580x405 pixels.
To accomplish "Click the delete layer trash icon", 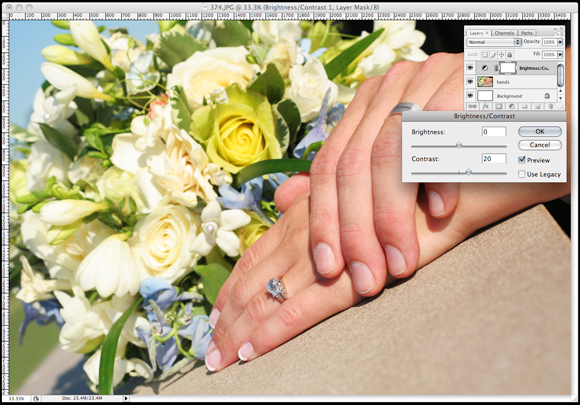I will tap(550, 107).
